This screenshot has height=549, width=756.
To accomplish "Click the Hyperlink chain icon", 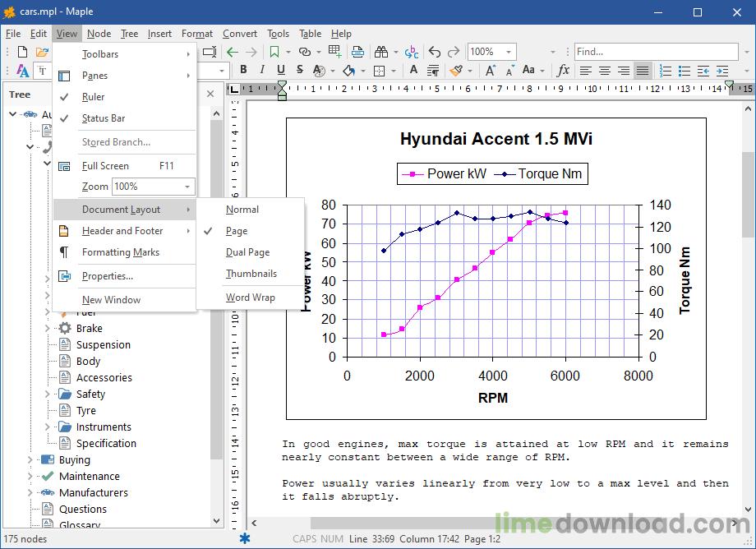I will tap(305, 52).
